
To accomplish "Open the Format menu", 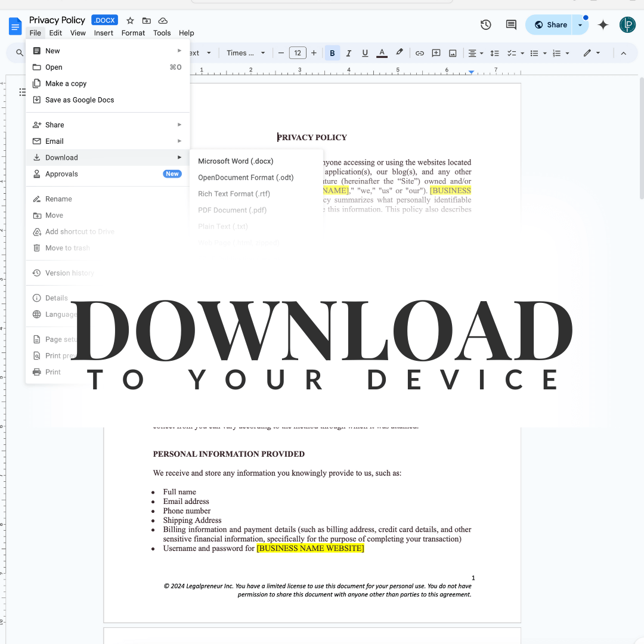I will 133,33.
